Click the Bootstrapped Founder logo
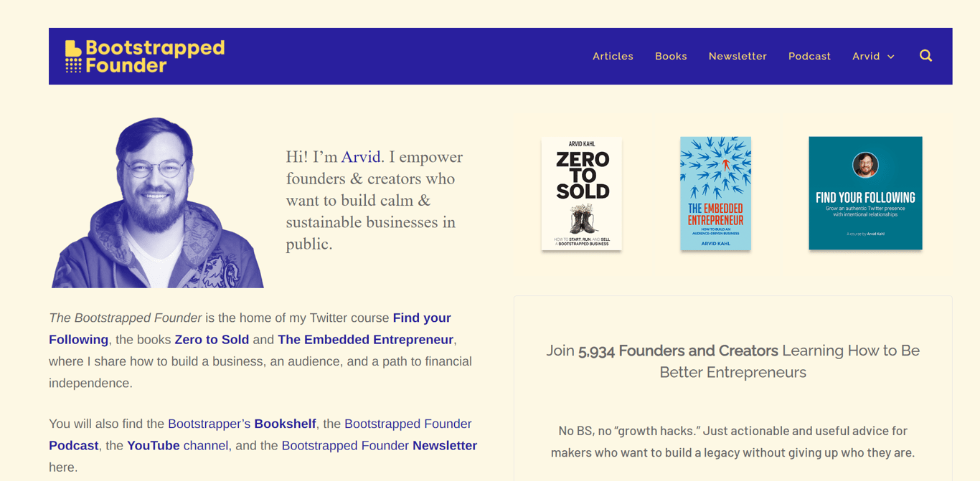Viewport: 980px width, 481px height. 145,56
